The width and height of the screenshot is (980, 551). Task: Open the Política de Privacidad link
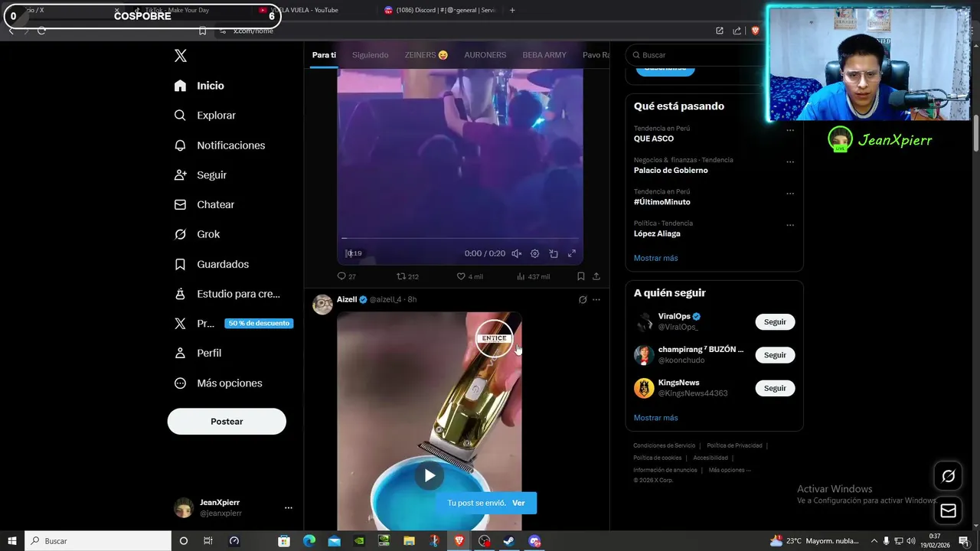tap(734, 445)
